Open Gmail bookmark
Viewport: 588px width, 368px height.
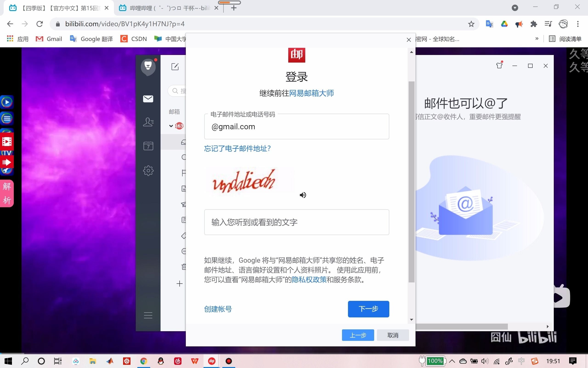pos(49,39)
